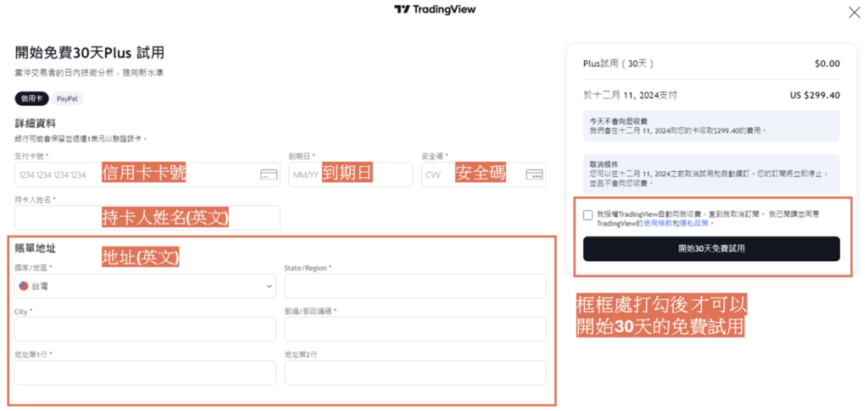This screenshot has width=868, height=411.
Task: Click the 詳細資料 section heading
Action: (36, 123)
